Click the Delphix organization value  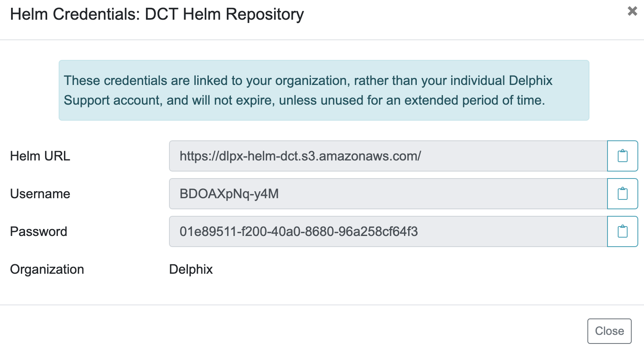tap(191, 269)
